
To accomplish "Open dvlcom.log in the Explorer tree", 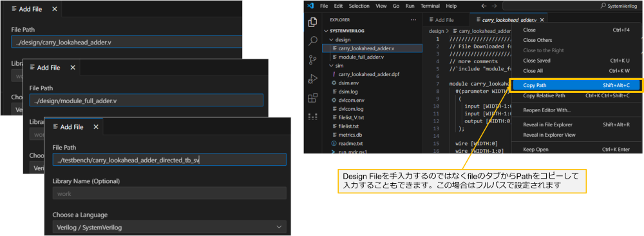I will (372, 109).
